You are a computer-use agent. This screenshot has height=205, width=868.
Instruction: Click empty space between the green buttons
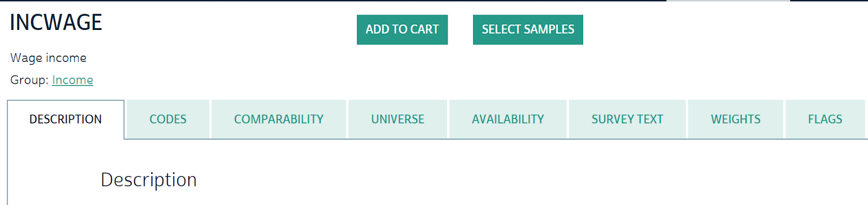[x=460, y=29]
